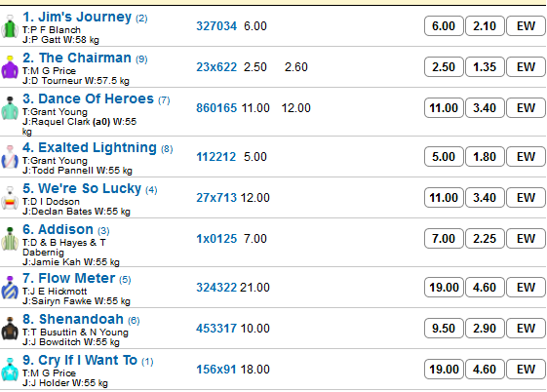Choose EW bet for Dance Of Heroes
This screenshot has width=547, height=392.
tap(526, 108)
